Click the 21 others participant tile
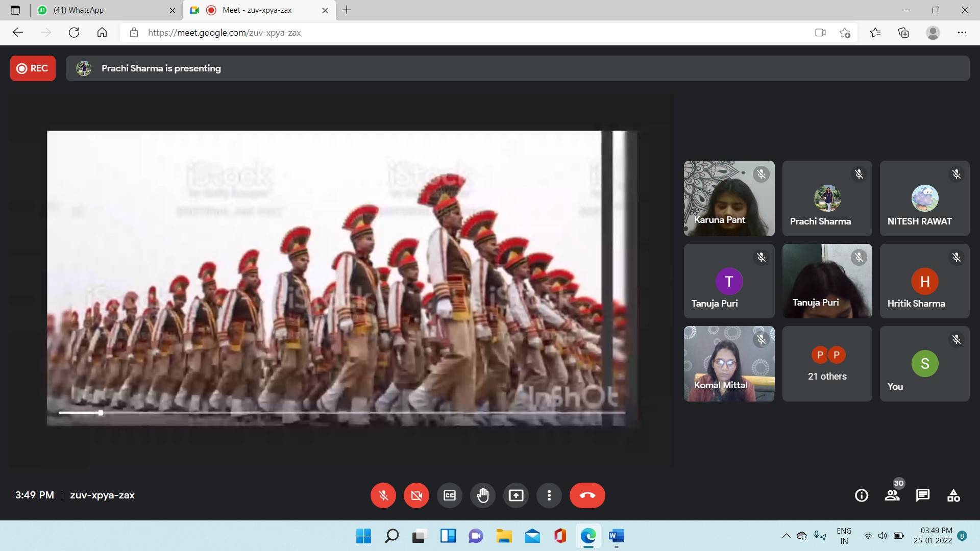Viewport: 980px width, 551px height. coord(827,364)
